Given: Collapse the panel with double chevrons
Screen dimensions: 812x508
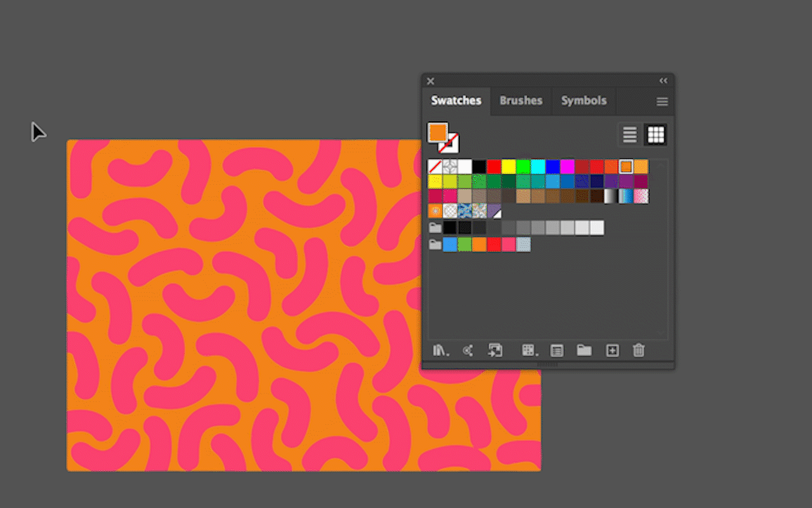Looking at the screenshot, I should pos(664,81).
